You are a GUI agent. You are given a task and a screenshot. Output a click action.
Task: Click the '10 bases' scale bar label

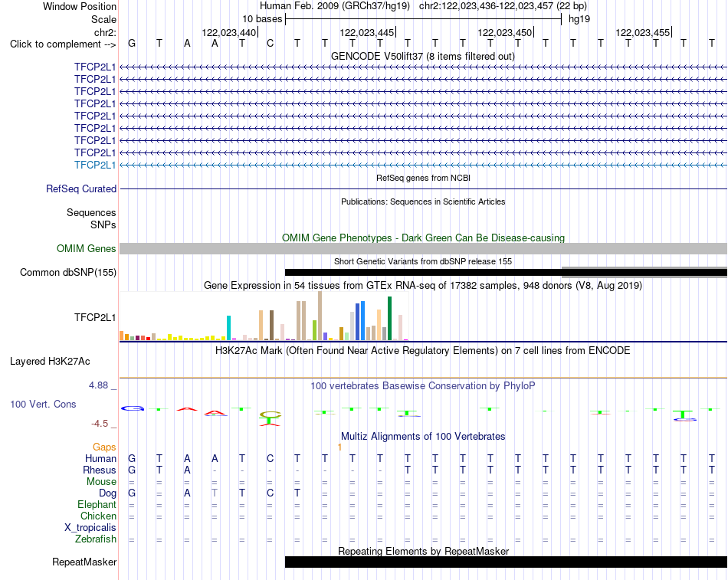(x=262, y=19)
